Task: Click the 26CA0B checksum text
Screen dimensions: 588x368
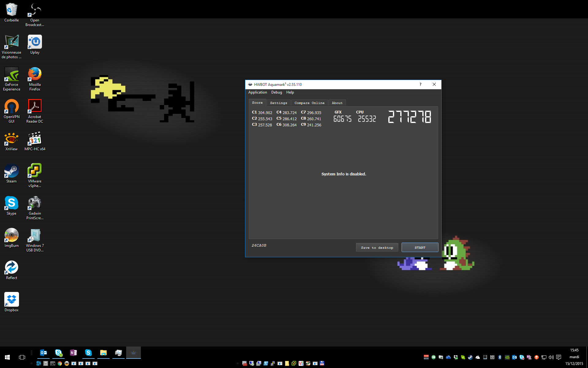Action: (259, 245)
